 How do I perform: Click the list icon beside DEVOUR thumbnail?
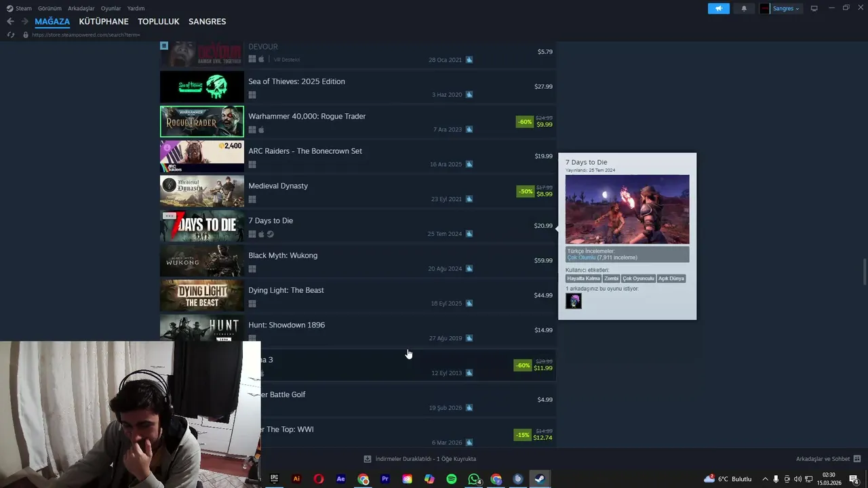click(164, 45)
